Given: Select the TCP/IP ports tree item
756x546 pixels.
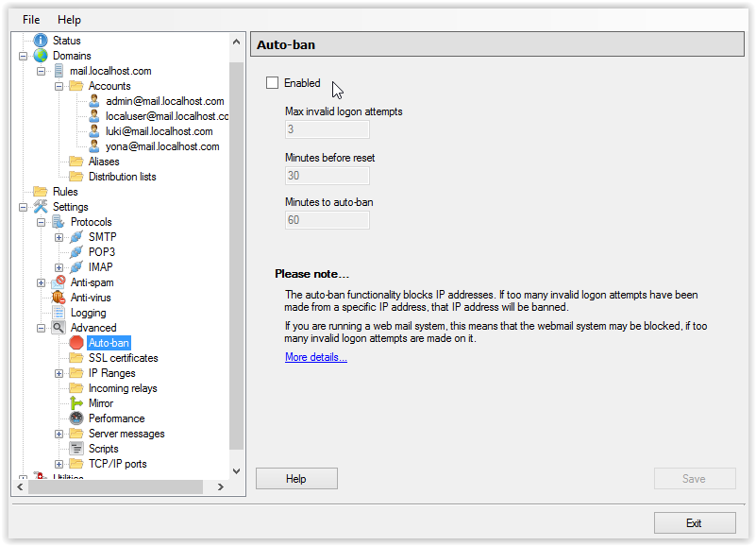Looking at the screenshot, I should [118, 464].
